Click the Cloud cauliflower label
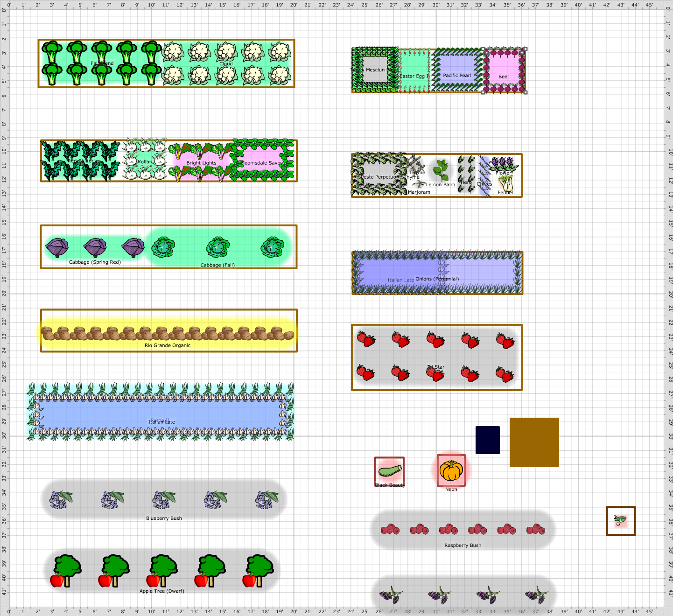Image resolution: width=673 pixels, height=616 pixels. 226,64
